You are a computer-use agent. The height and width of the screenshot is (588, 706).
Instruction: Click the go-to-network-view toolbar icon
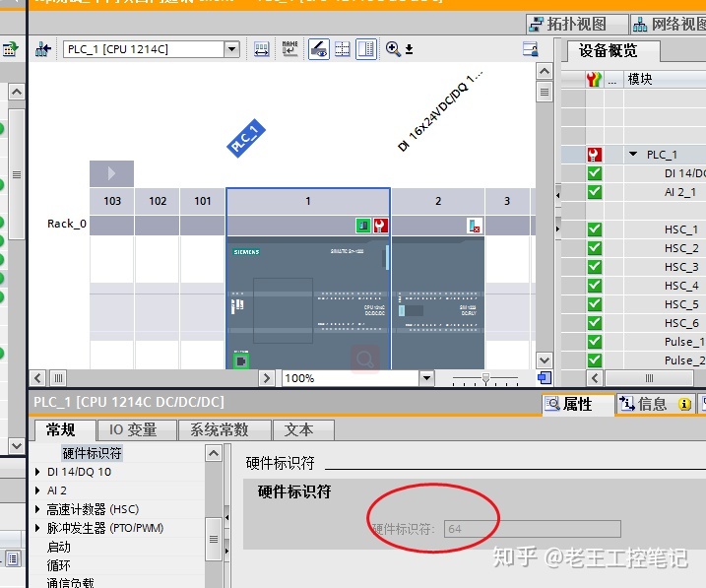43,49
